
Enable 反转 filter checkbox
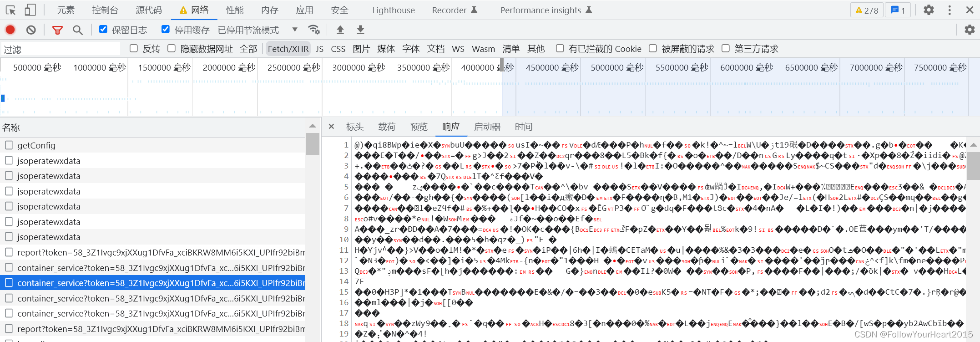(134, 48)
